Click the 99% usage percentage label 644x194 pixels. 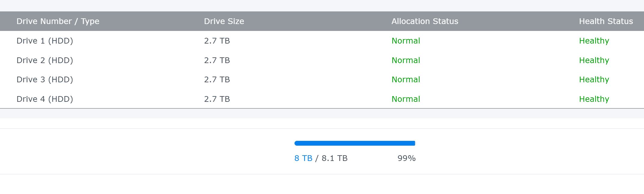pos(406,158)
